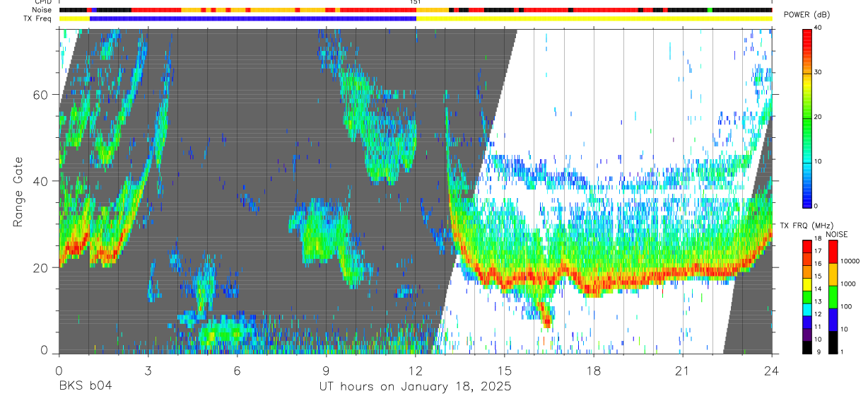This screenshot has width=868, height=401.
Task: Click the yellow section of TX Freq strip
Action: (x=594, y=18)
